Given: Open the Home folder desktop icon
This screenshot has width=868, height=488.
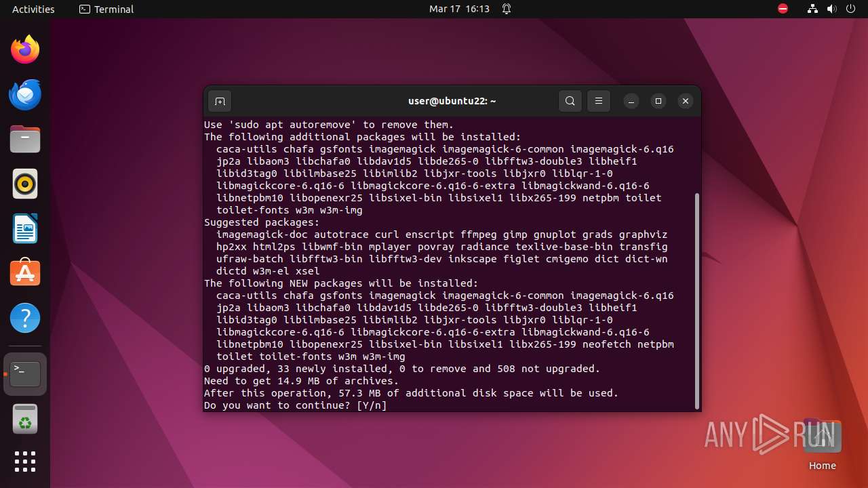Looking at the screenshot, I should (x=822, y=445).
